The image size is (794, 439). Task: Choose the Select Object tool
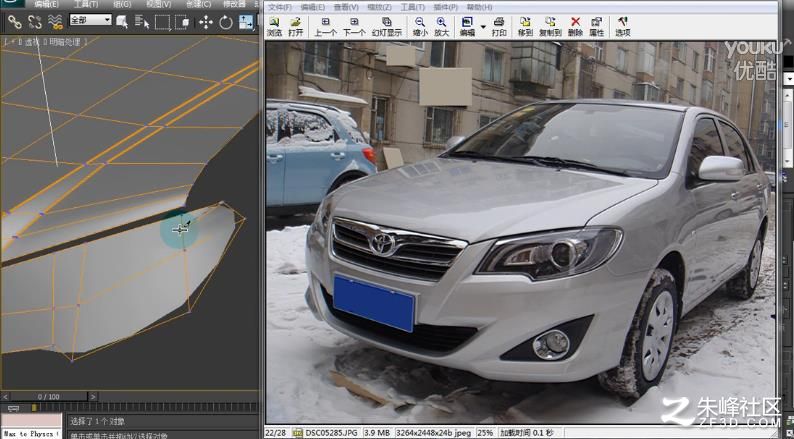pyautogui.click(x=122, y=22)
